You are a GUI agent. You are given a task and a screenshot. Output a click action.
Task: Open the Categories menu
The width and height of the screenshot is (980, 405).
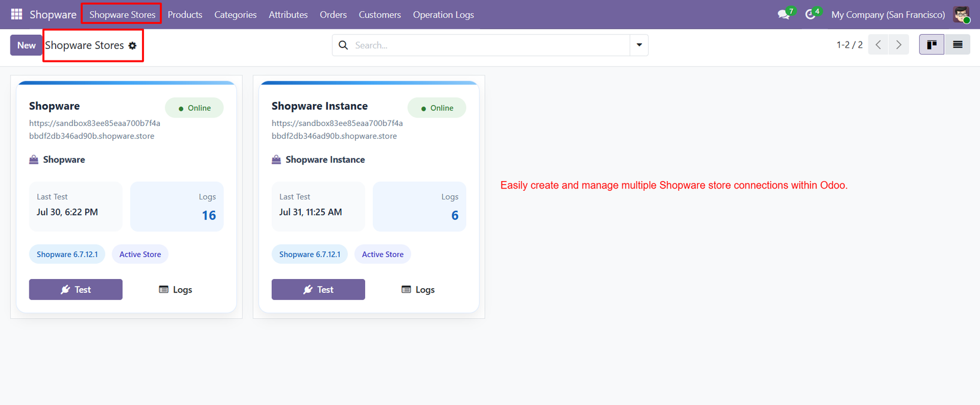coord(235,15)
